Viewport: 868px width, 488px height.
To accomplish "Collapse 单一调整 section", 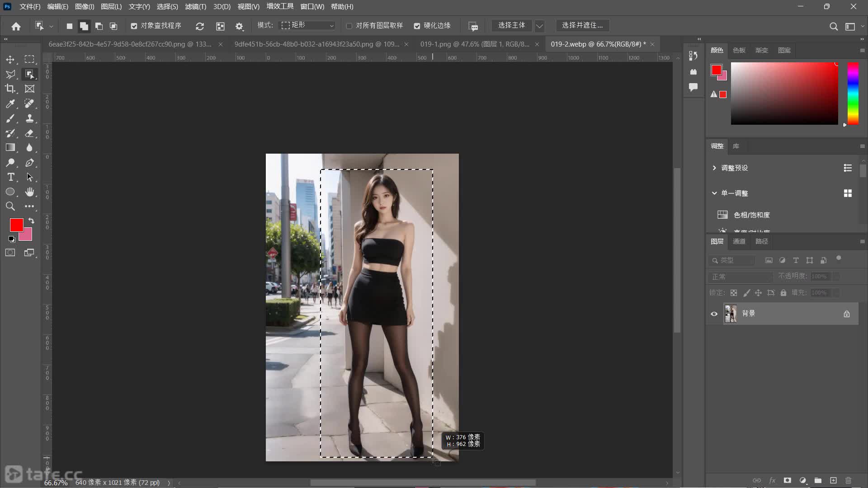I will tap(714, 193).
